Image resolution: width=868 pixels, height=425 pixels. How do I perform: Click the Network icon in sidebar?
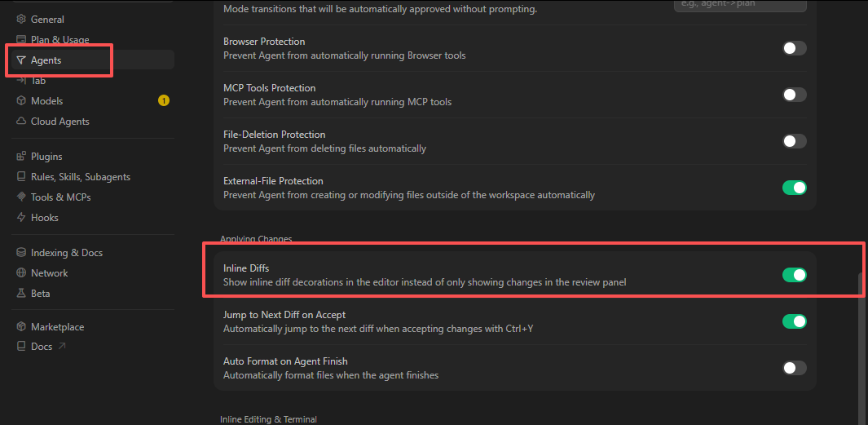point(22,273)
